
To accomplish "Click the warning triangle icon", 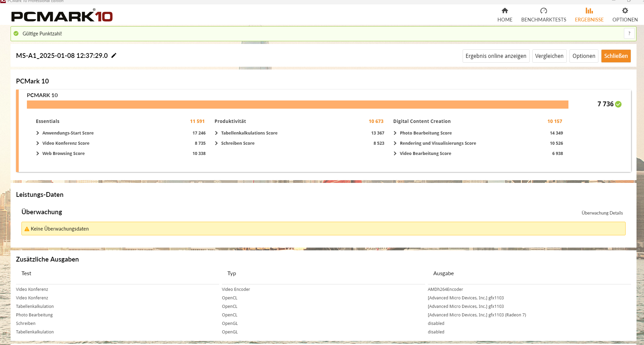I will tap(27, 229).
